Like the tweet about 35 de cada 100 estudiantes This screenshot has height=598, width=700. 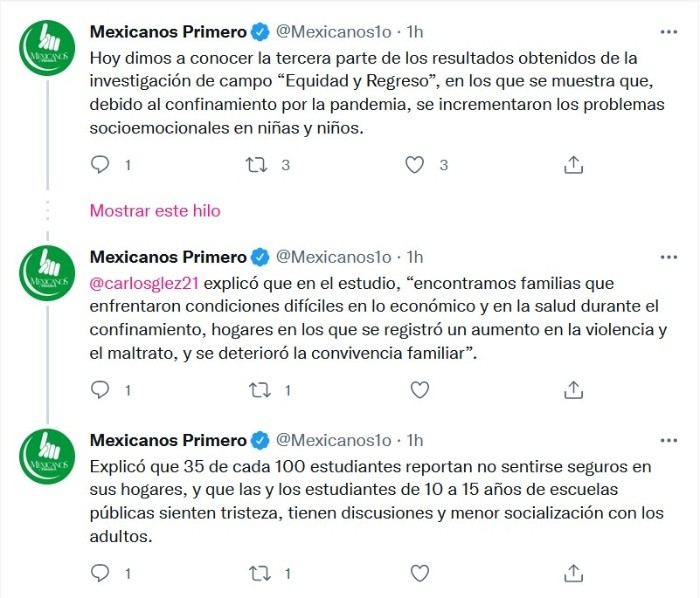pyautogui.click(x=419, y=573)
